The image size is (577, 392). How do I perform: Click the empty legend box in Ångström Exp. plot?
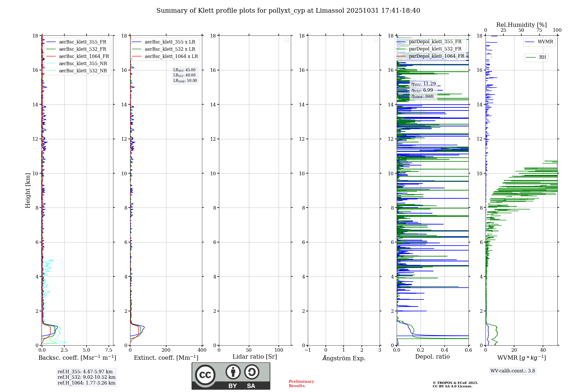pos(376,40)
